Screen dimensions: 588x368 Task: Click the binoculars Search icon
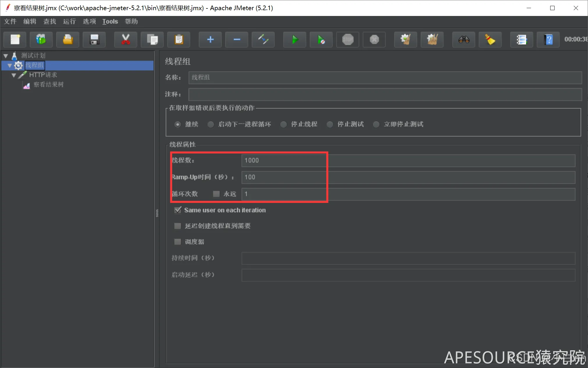pos(464,40)
